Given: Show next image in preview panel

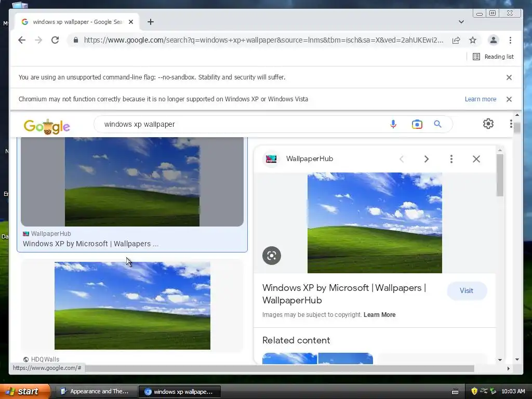Looking at the screenshot, I should 427,159.
